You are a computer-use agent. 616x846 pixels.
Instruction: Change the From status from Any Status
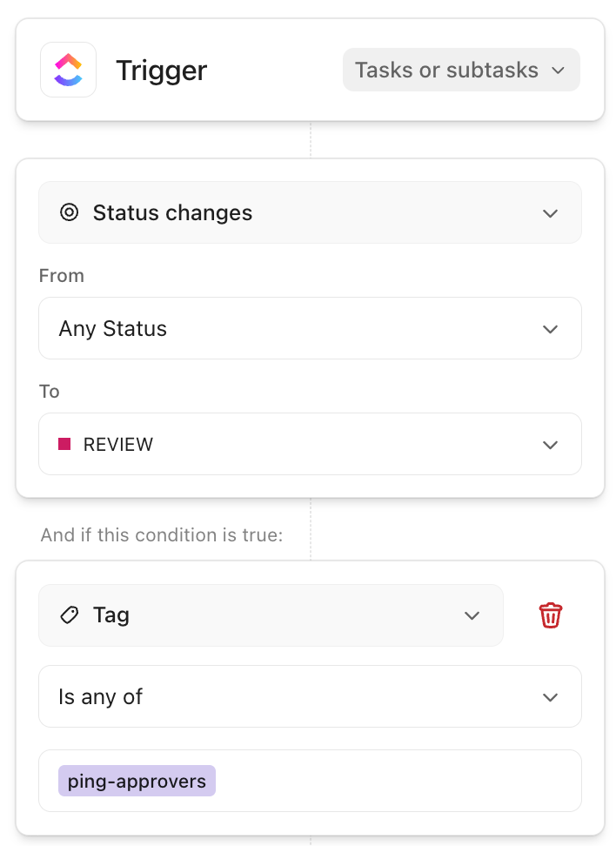click(310, 328)
